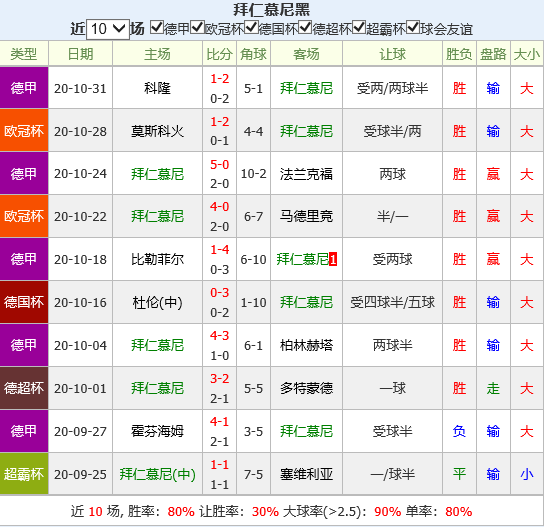Click the 比分 column header

pyautogui.click(x=220, y=54)
